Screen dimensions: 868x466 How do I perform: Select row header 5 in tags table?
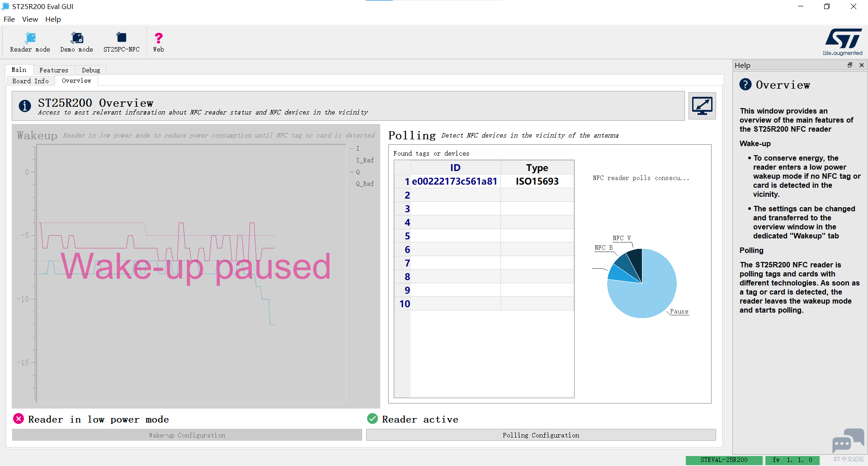pyautogui.click(x=402, y=236)
